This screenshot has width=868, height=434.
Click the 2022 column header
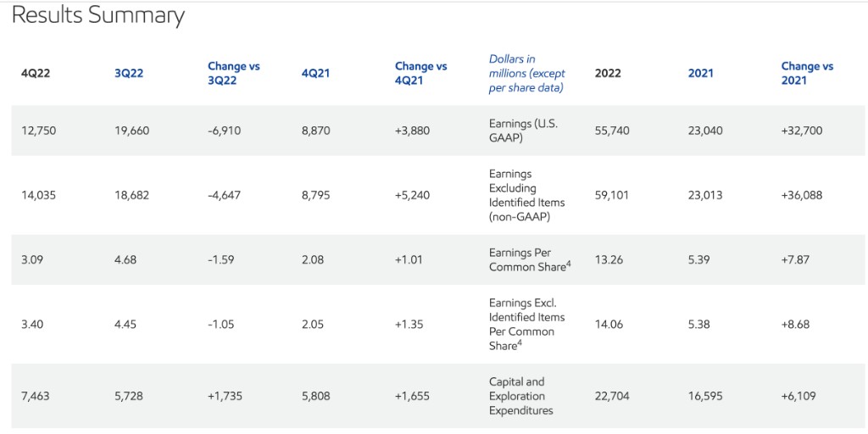pos(608,73)
